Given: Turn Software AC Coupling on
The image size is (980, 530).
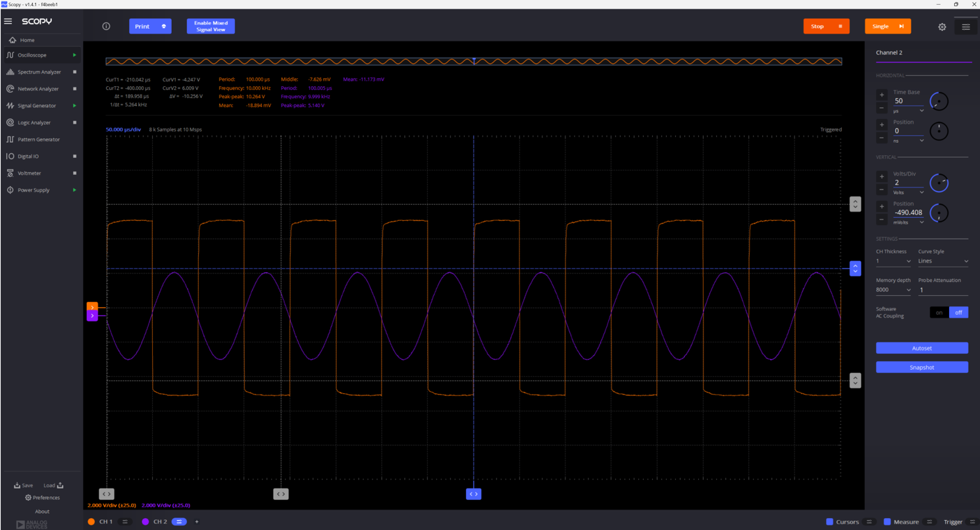Looking at the screenshot, I should [939, 312].
